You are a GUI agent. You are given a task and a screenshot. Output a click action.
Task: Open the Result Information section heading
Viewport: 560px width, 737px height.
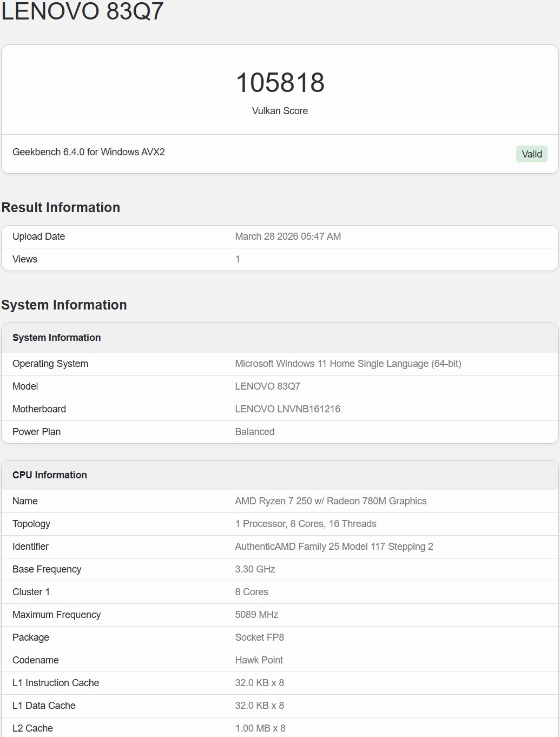(61, 208)
